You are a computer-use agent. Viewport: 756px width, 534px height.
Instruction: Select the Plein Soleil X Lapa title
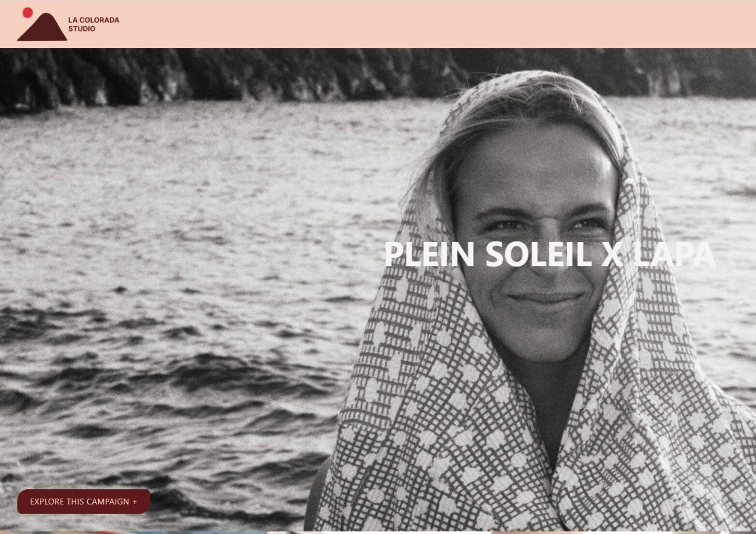tap(550, 254)
